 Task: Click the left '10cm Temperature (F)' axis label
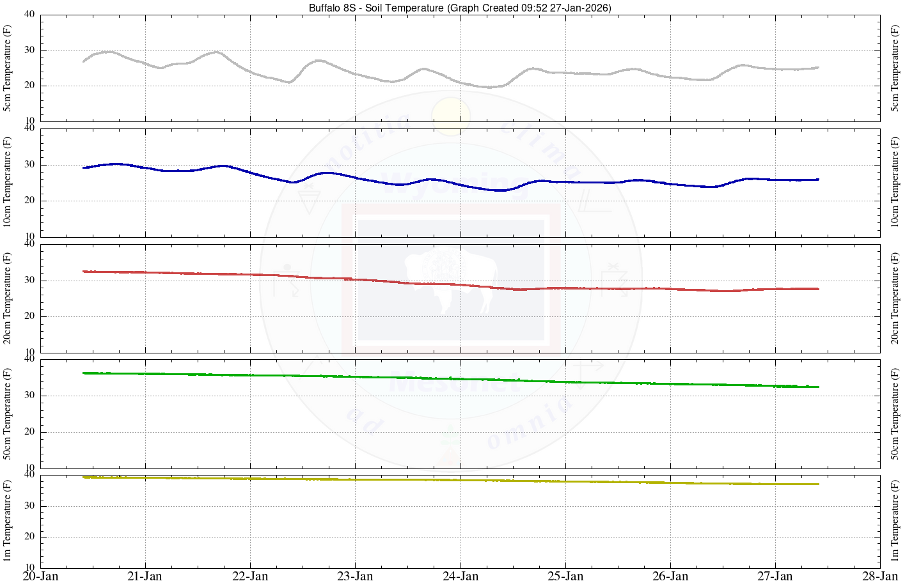click(8, 182)
